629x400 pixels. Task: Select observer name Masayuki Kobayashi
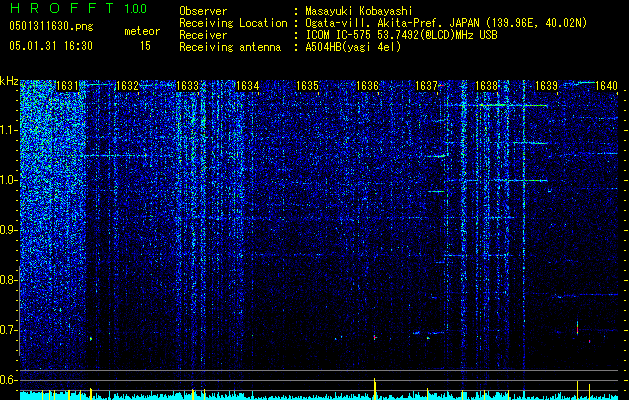point(359,11)
